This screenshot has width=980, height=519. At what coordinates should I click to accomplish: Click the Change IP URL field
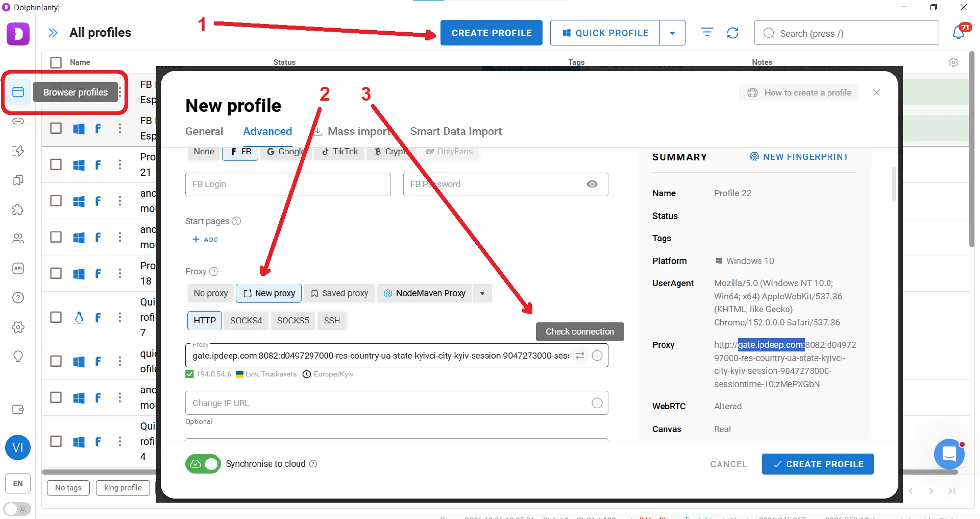(397, 403)
